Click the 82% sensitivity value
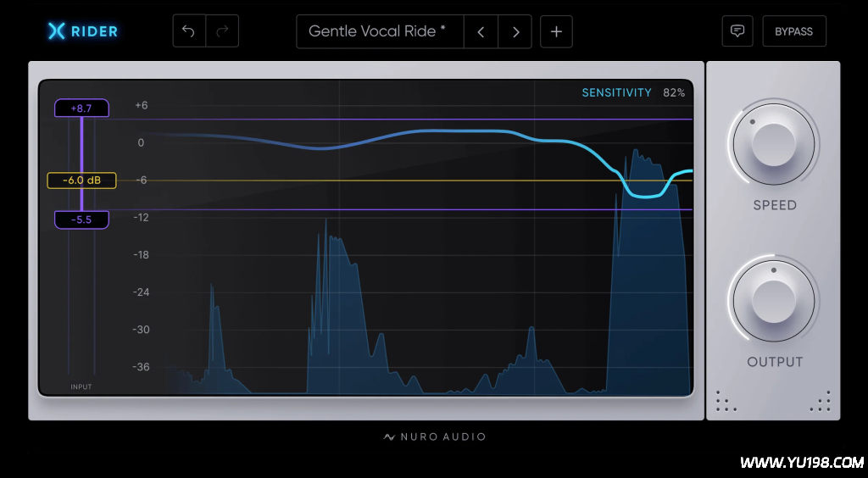This screenshot has width=868, height=478. [674, 93]
